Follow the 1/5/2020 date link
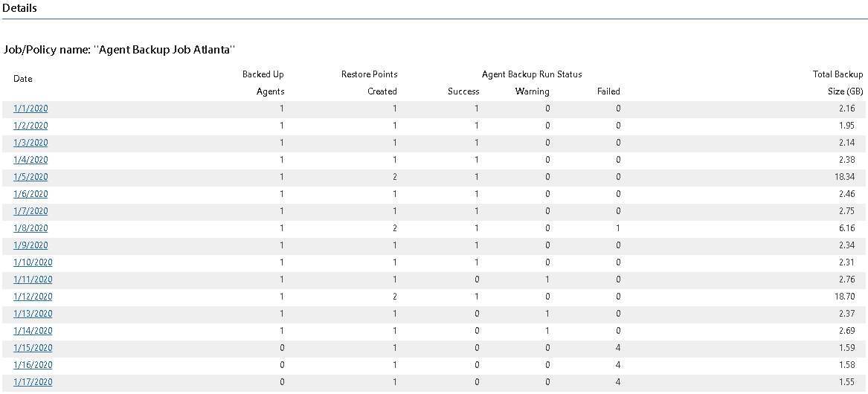This screenshot has height=394, width=868. coord(30,177)
